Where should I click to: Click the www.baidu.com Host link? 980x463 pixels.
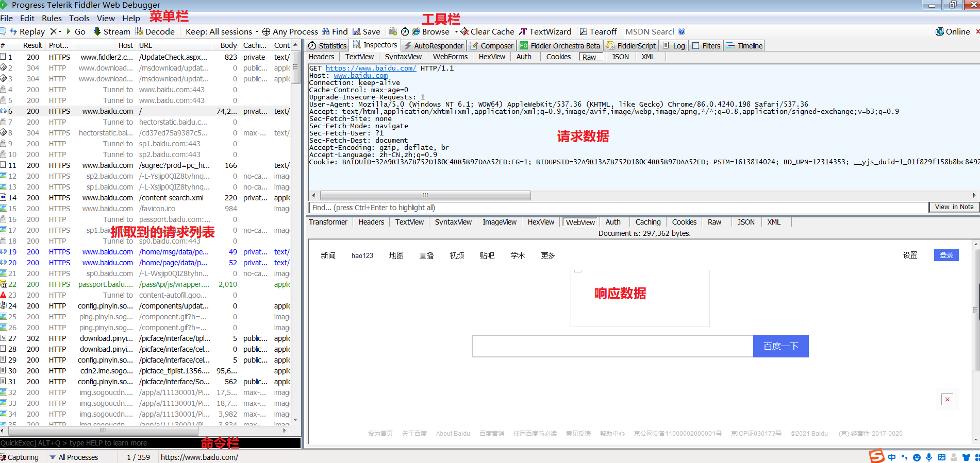click(x=361, y=75)
